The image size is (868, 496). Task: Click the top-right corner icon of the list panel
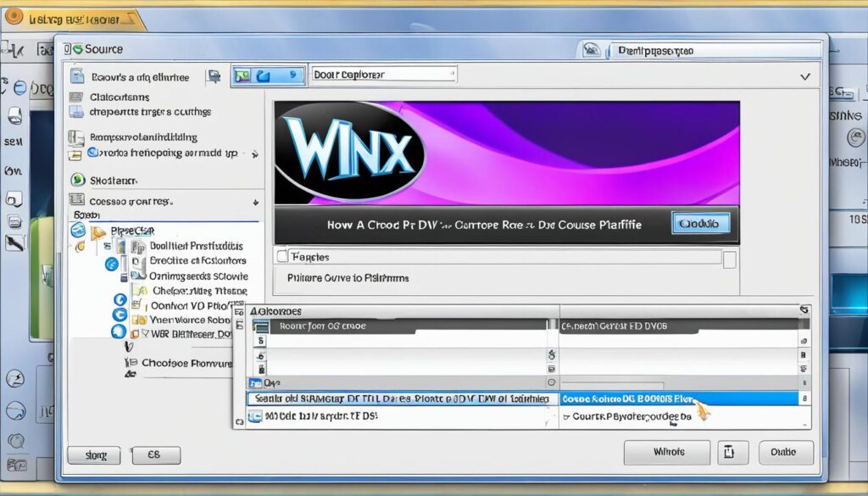tap(804, 310)
